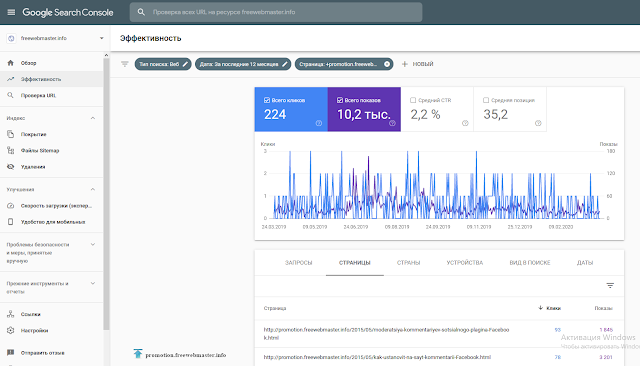Sort the table by the Показы column header
Viewport: 640px width, 366px height.
point(604,308)
